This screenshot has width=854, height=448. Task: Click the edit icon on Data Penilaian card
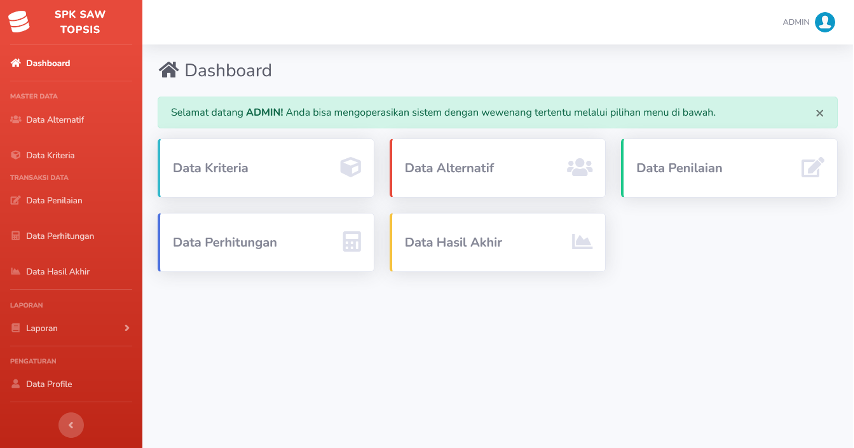tap(813, 167)
